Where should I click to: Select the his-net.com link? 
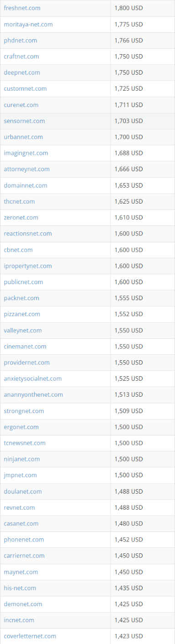click(20, 588)
